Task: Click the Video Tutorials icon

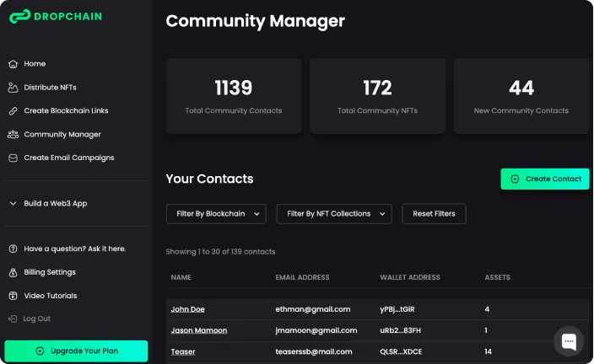Action: [13, 296]
